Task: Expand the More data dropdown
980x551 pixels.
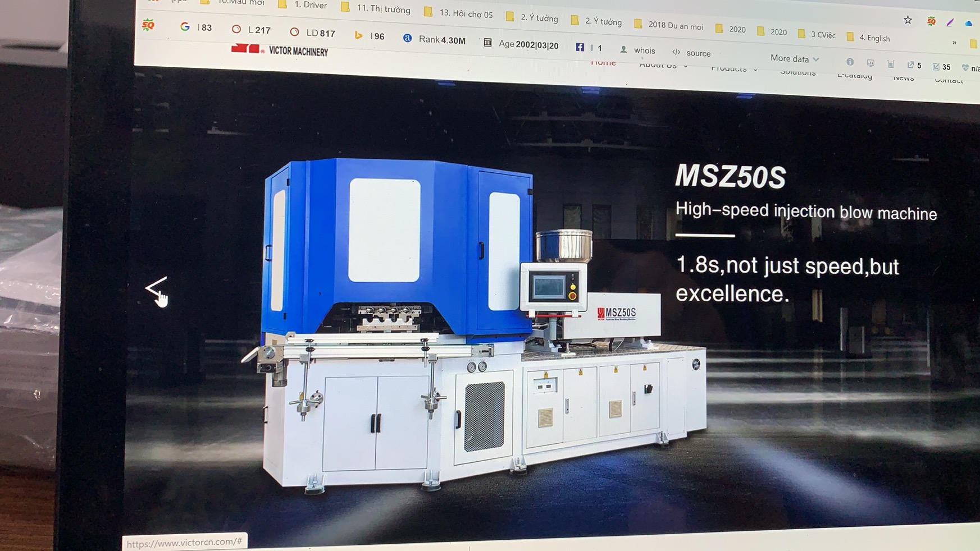Action: 794,58
